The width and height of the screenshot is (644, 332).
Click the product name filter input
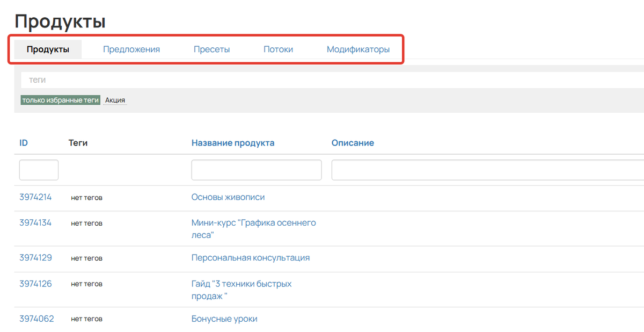[257, 170]
